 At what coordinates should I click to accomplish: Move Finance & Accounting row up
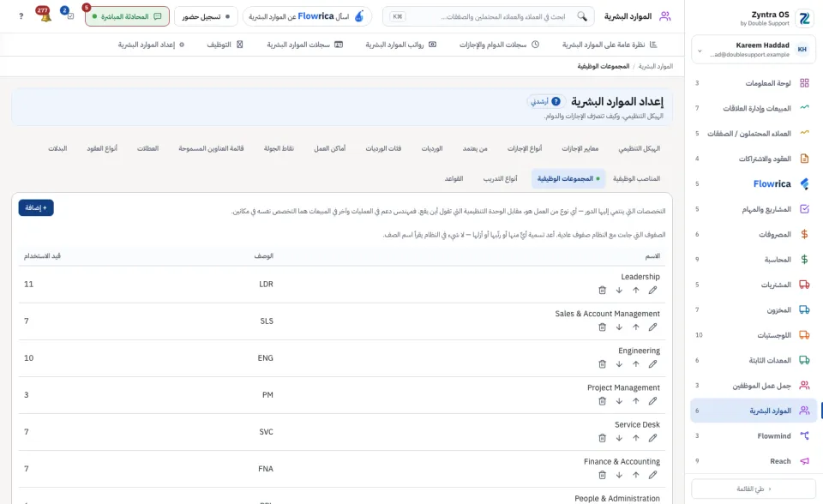(x=635, y=475)
